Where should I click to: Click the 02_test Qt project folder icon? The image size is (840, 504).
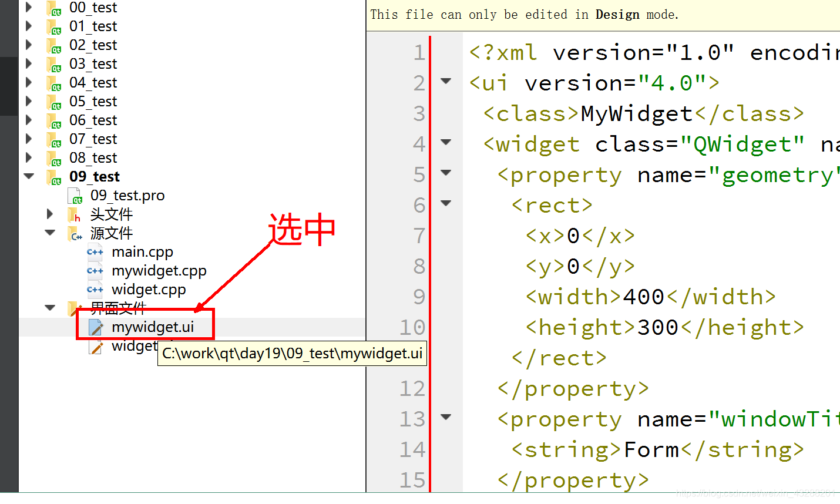54,46
